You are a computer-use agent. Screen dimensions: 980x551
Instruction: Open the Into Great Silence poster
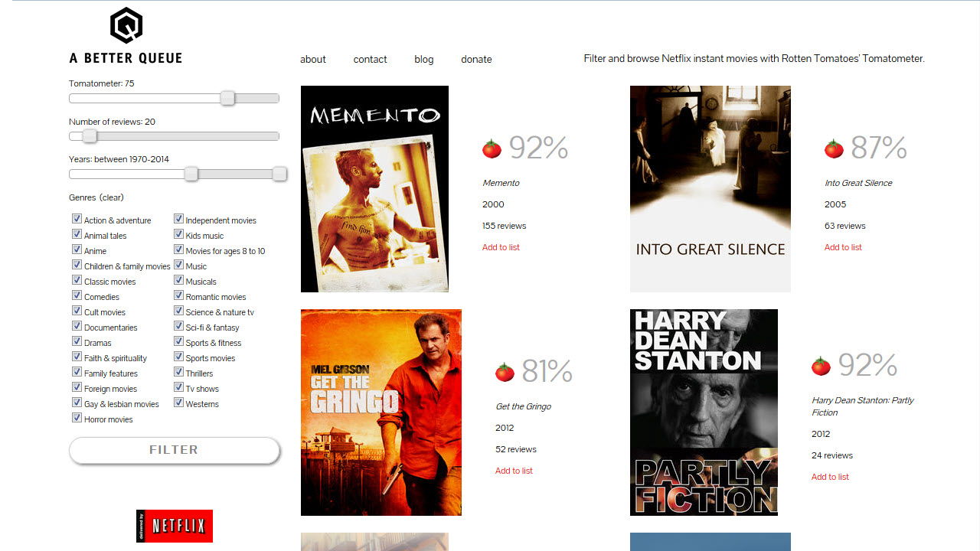(710, 189)
